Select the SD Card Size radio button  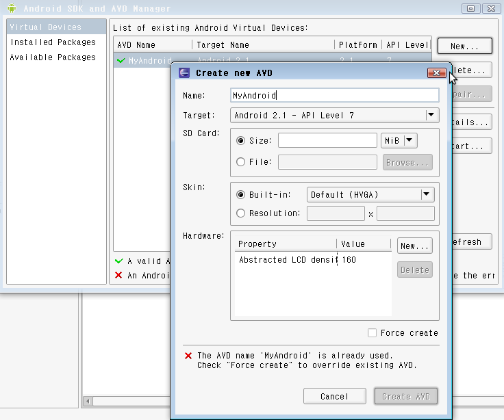coord(240,141)
